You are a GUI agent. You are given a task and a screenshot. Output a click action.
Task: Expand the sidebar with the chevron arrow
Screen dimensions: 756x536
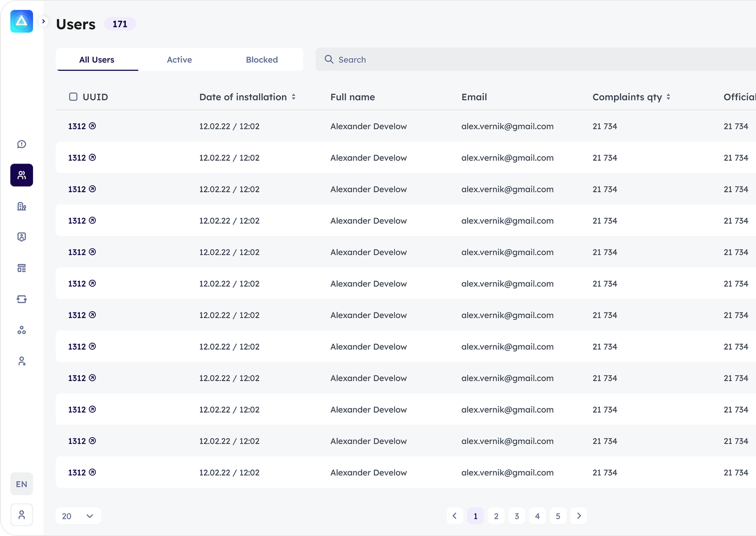tap(43, 21)
